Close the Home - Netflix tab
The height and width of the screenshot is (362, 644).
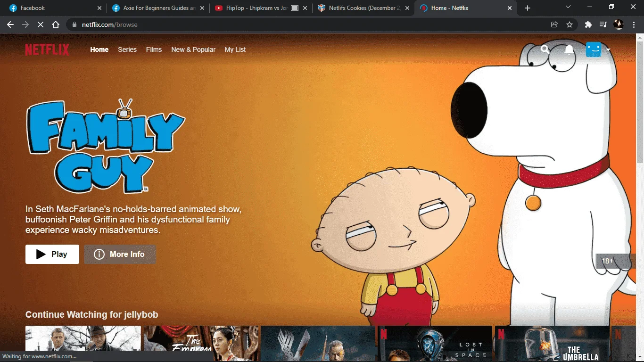pyautogui.click(x=510, y=8)
